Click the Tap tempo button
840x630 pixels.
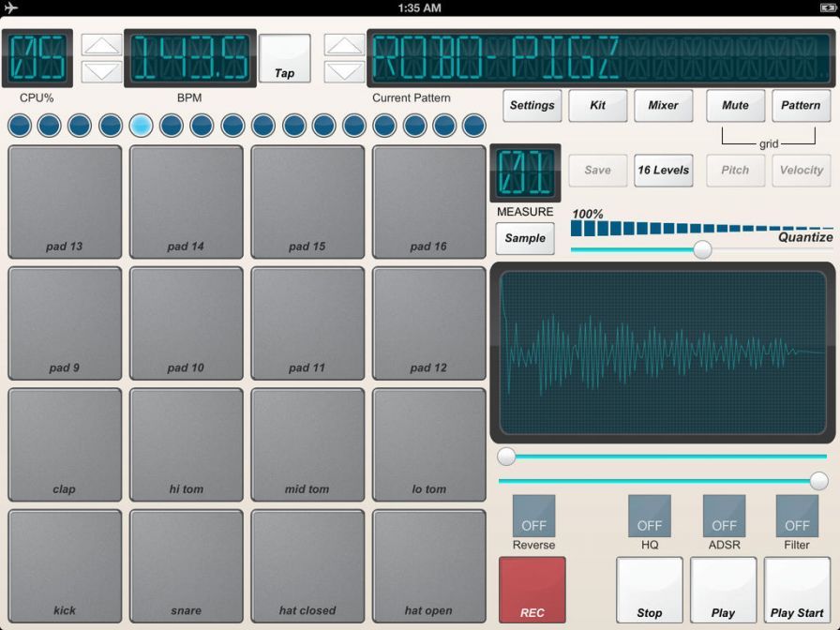click(284, 58)
